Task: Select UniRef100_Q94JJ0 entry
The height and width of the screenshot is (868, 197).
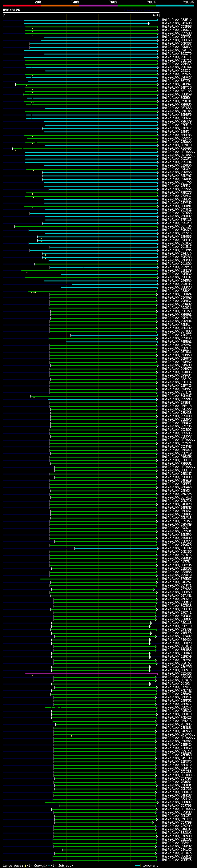Action: point(177,254)
